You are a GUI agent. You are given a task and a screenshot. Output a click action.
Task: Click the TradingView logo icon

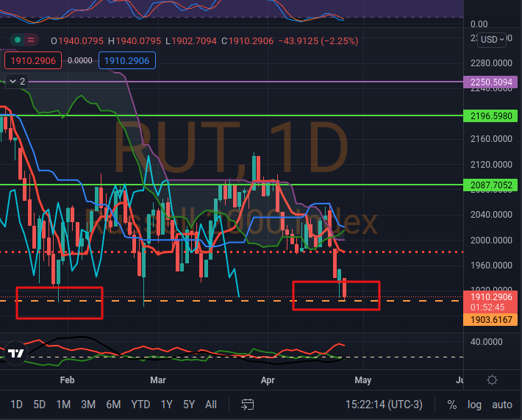click(x=15, y=354)
